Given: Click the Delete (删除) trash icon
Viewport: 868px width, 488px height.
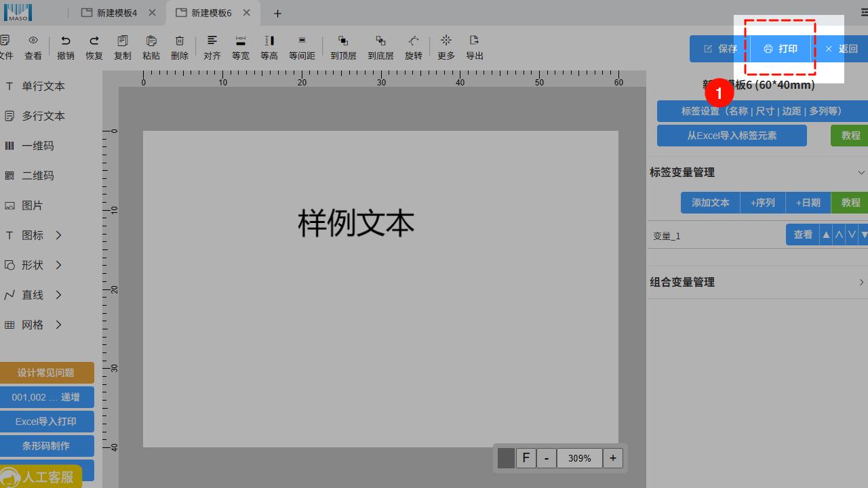Looking at the screenshot, I should click(180, 41).
